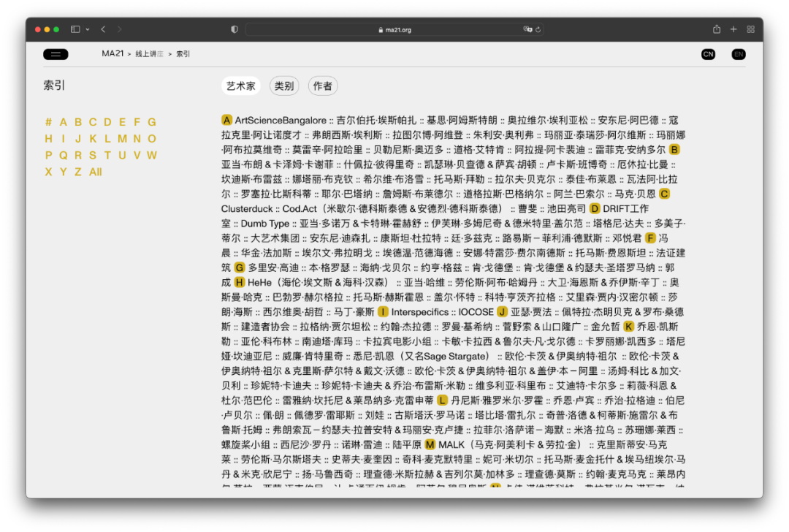Screen dimensions: 789x532
Task: Jump to letter Y in sidebar index
Action: [63, 172]
